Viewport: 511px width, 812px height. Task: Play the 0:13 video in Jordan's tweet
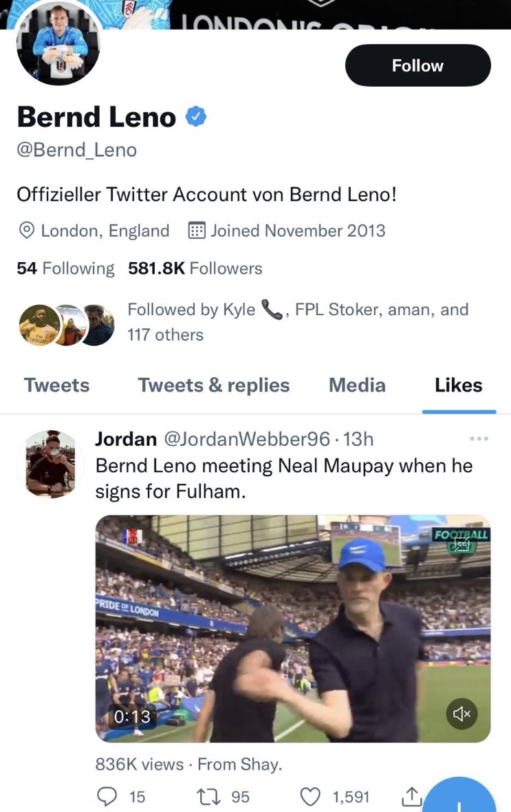coord(293,629)
